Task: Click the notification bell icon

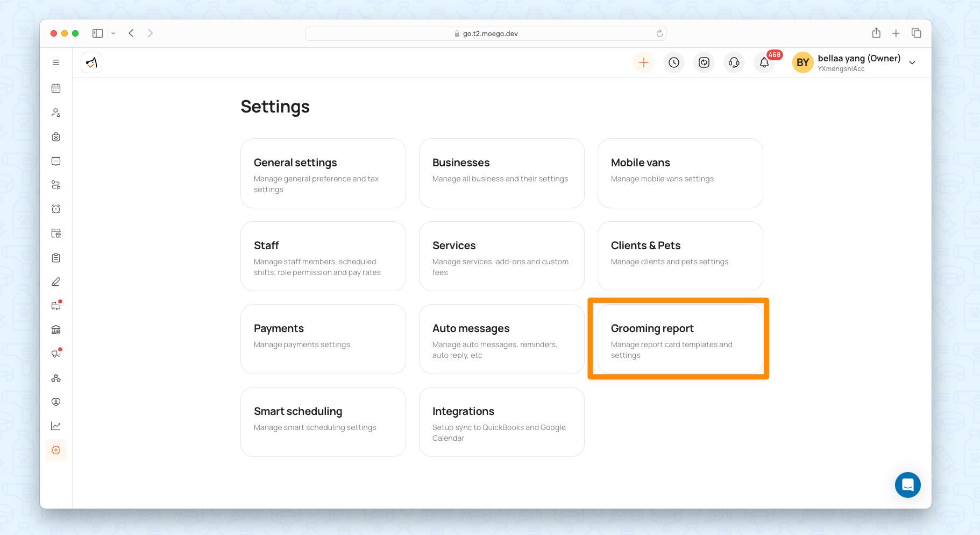Action: coord(764,63)
